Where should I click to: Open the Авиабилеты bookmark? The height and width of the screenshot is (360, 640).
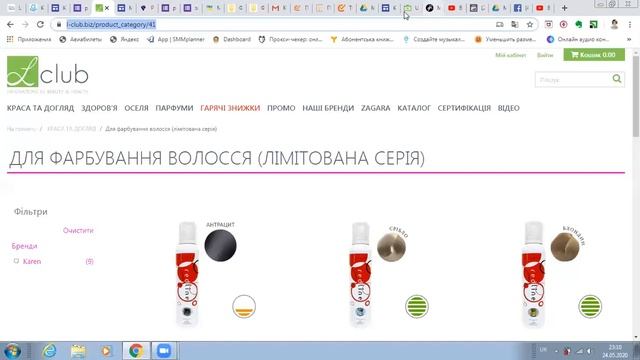click(80, 39)
